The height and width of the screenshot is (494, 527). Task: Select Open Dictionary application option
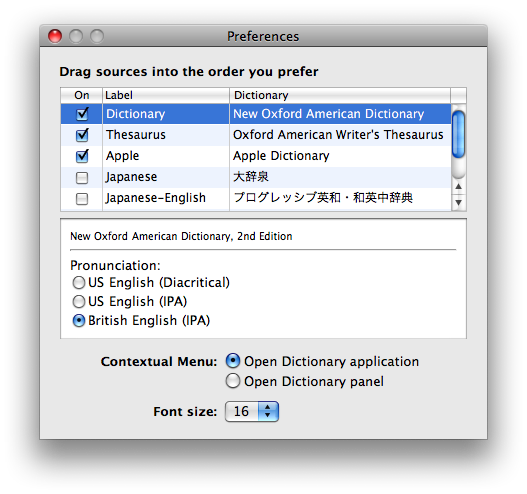(x=233, y=361)
